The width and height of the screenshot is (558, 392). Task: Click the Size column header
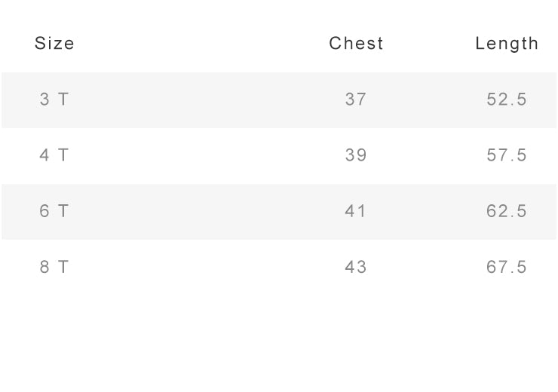coord(54,44)
